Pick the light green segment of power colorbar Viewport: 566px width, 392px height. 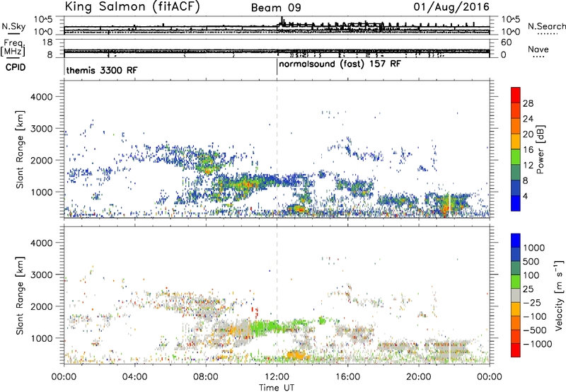tap(516, 156)
